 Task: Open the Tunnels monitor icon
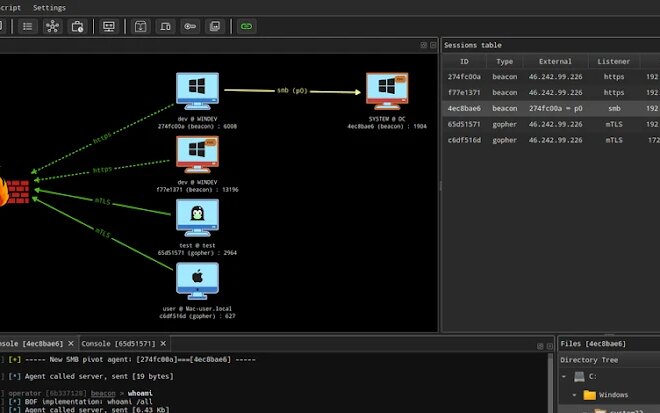(109, 27)
